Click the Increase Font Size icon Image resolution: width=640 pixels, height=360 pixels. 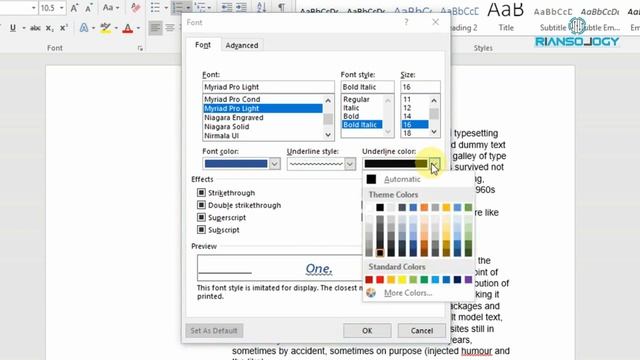coord(74,8)
